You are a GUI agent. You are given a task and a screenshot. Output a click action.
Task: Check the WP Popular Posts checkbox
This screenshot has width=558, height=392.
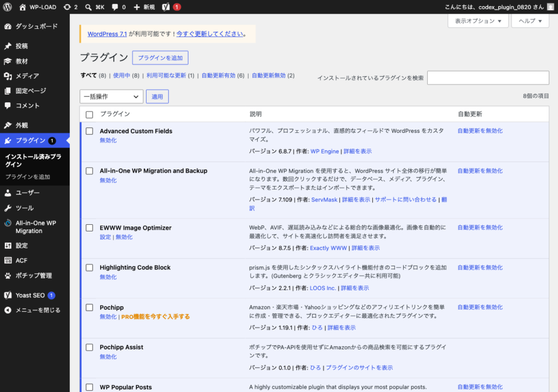click(89, 387)
